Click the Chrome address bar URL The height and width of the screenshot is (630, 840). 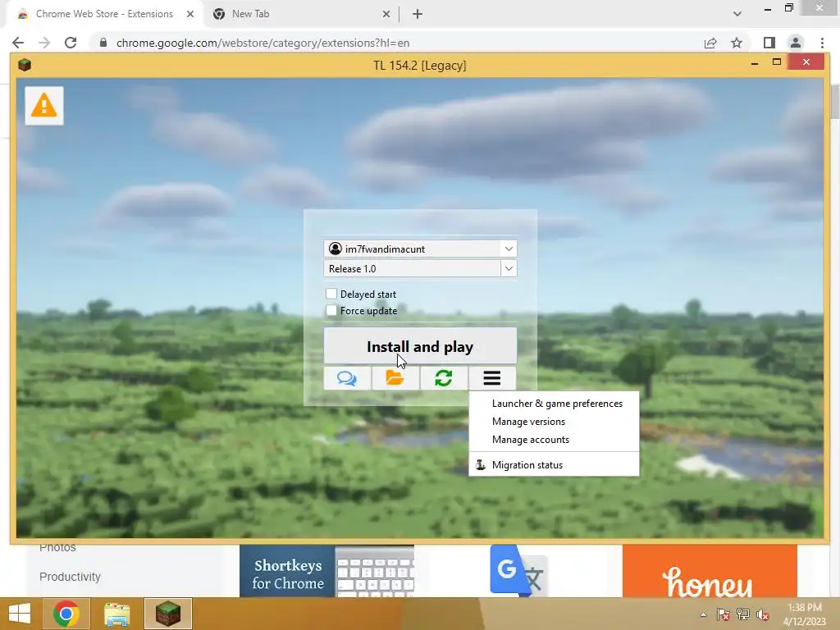[x=263, y=43]
